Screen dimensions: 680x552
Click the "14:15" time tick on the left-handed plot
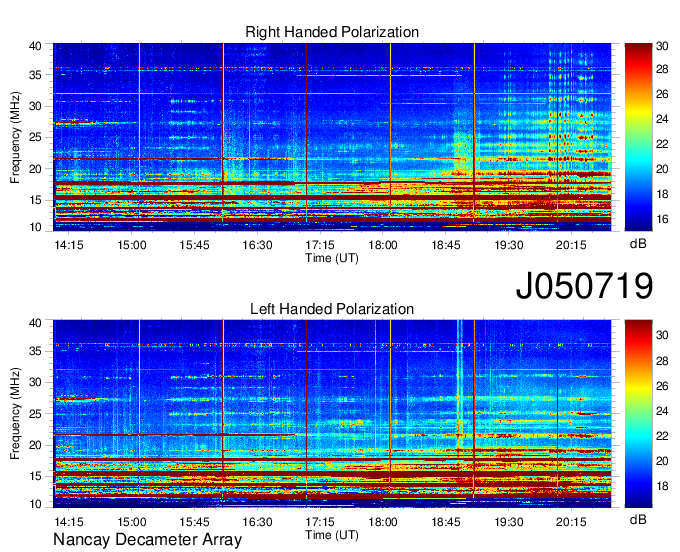(69, 521)
